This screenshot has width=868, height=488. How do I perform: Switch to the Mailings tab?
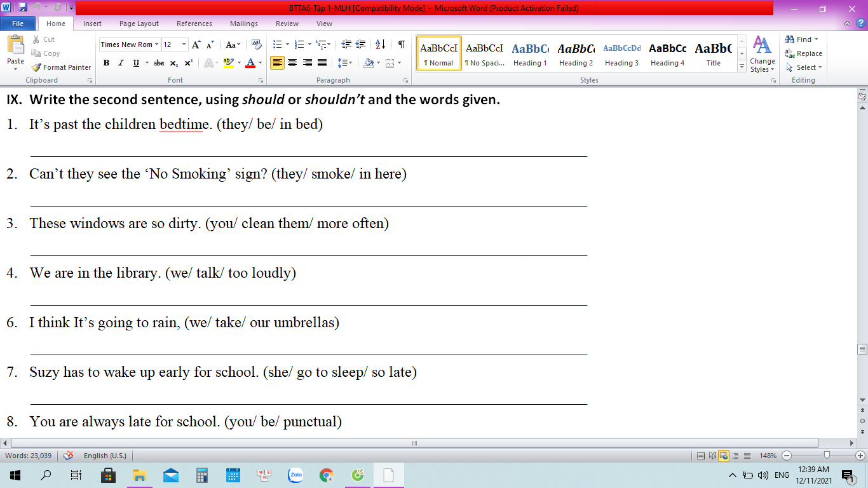[x=244, y=24]
